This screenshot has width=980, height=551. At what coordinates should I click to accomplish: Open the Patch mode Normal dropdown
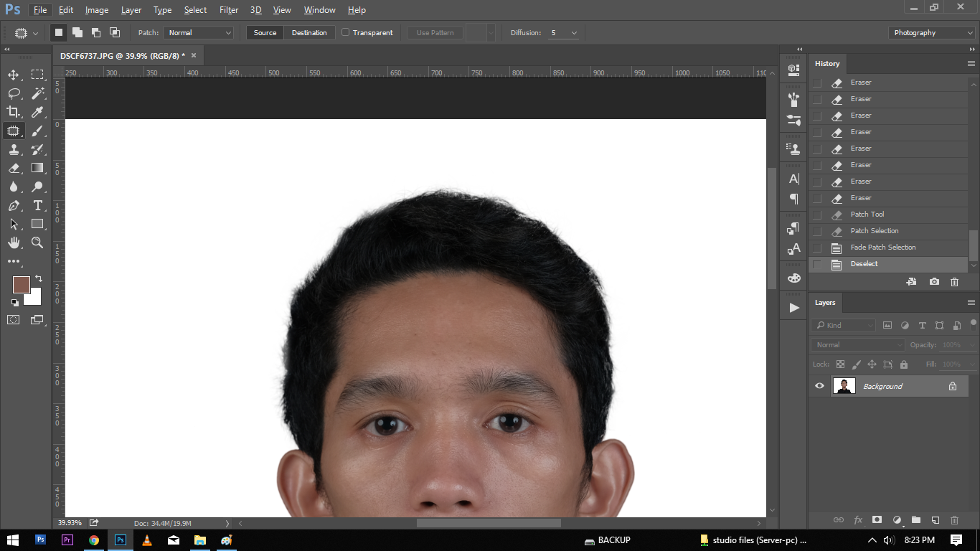tap(199, 32)
